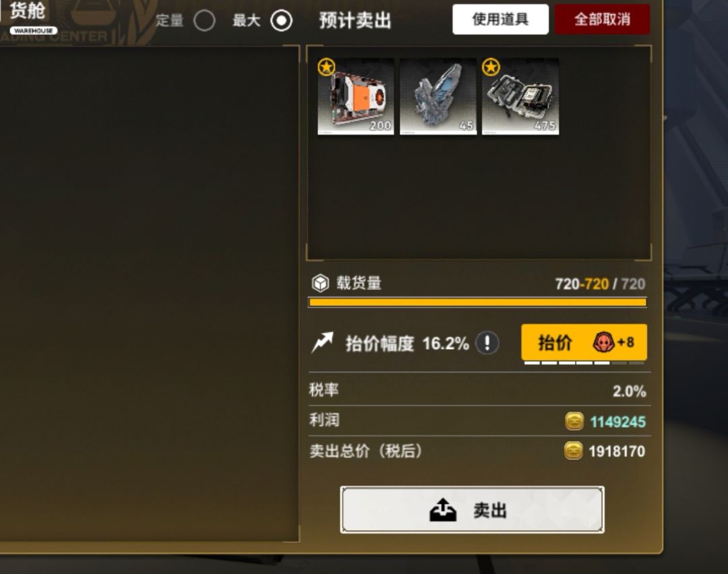The height and width of the screenshot is (574, 728).
Task: Click the 货舱 WAREHOUSE tab label
Action: point(29,18)
